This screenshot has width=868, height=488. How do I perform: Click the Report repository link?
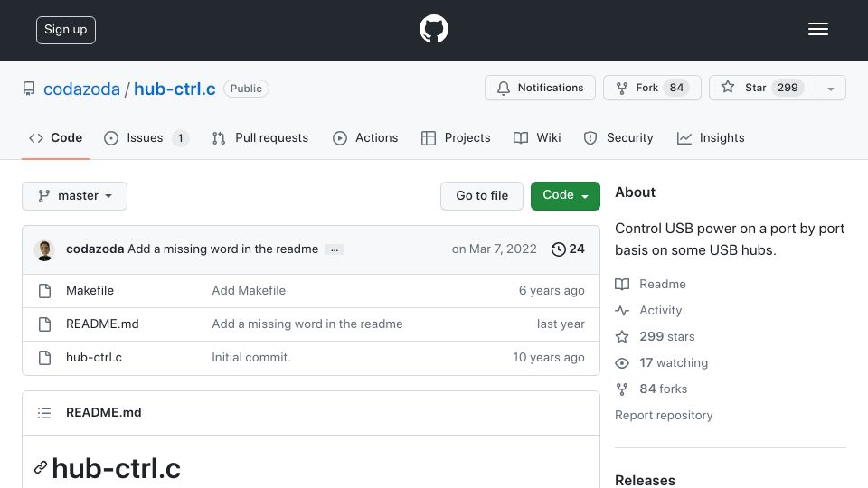point(664,416)
